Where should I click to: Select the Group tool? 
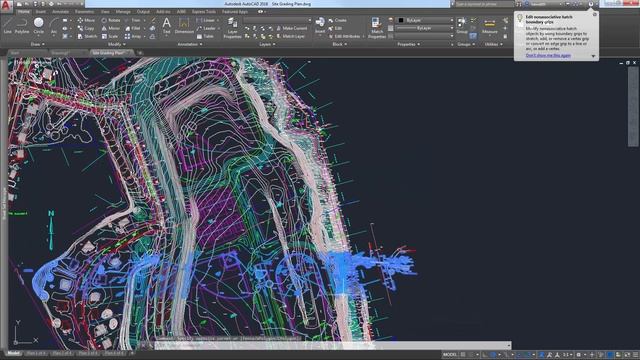pos(462,25)
